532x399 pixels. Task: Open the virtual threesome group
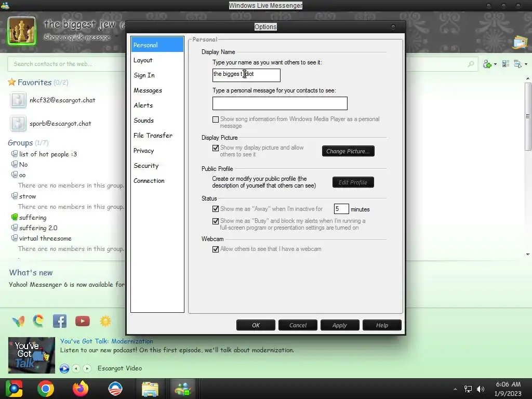click(x=46, y=238)
